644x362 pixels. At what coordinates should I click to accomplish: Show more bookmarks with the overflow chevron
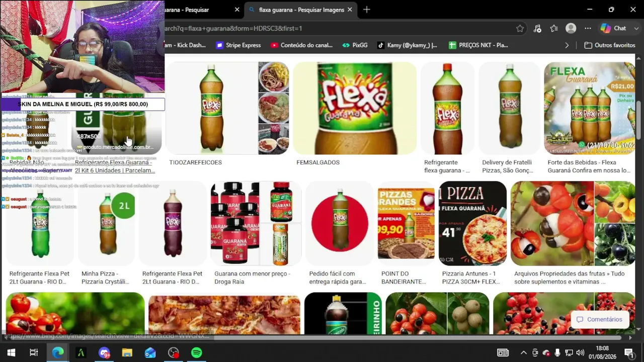[567, 45]
